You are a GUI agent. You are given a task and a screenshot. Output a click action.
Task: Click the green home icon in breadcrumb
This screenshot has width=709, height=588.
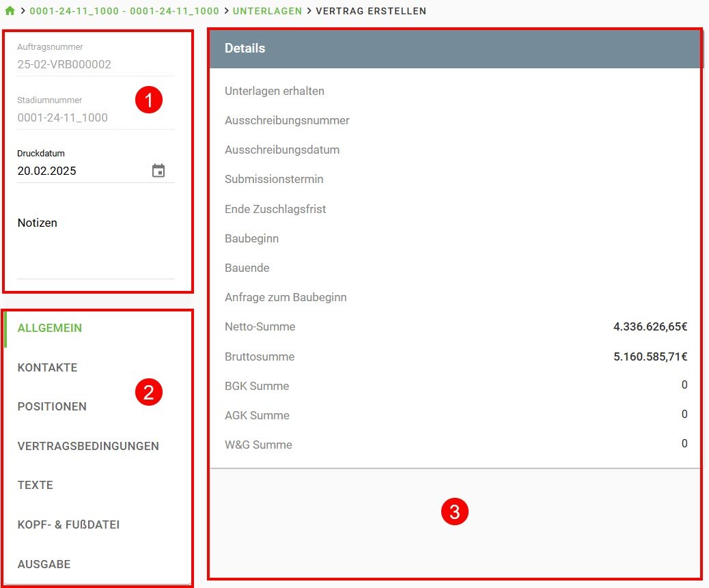pyautogui.click(x=10, y=11)
